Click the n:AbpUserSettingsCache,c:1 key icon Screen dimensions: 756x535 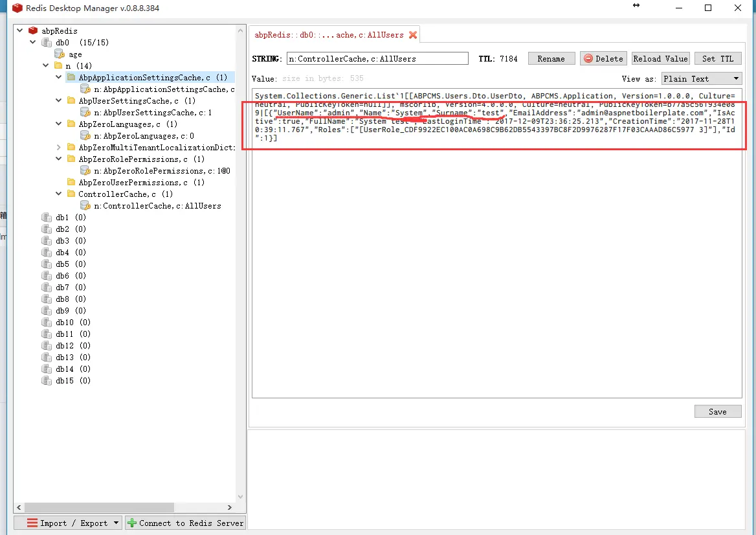pyautogui.click(x=85, y=113)
